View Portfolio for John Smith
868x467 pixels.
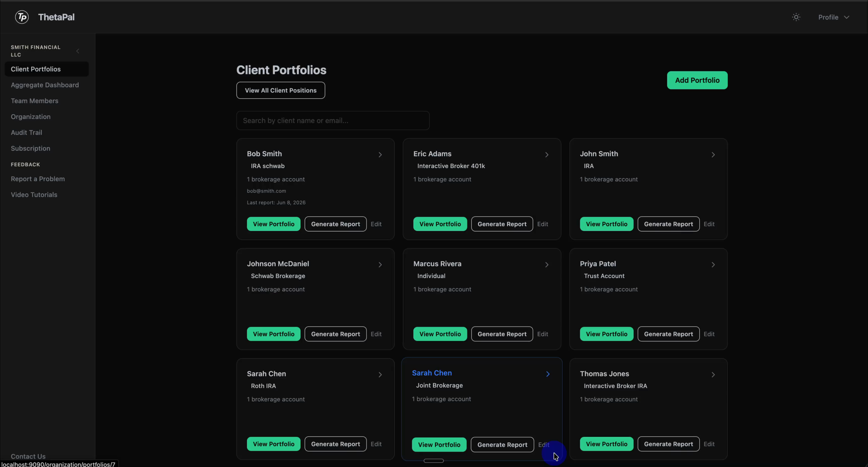coord(607,224)
